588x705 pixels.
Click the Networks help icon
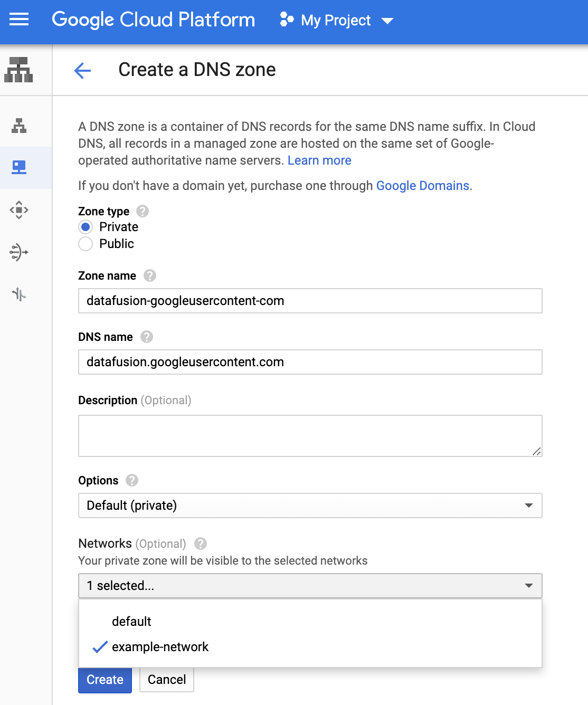(x=201, y=544)
